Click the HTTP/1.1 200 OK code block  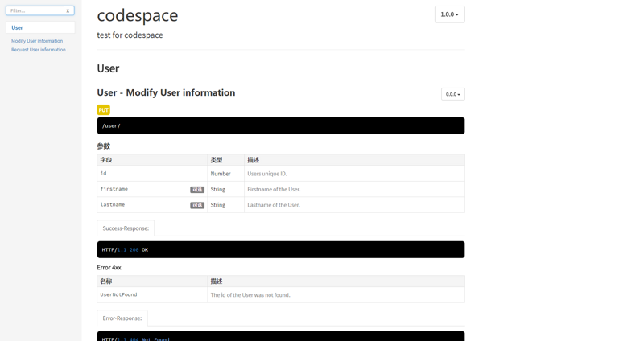tap(281, 249)
